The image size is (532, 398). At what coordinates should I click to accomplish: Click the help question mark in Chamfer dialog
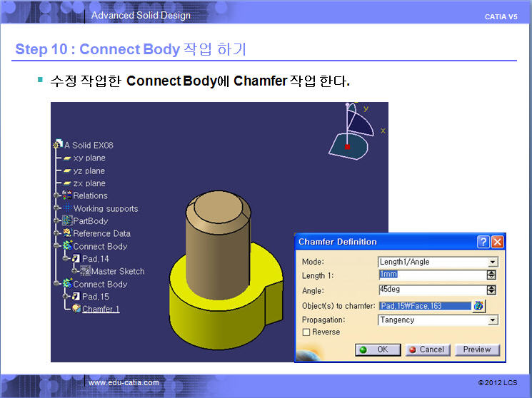tap(483, 242)
